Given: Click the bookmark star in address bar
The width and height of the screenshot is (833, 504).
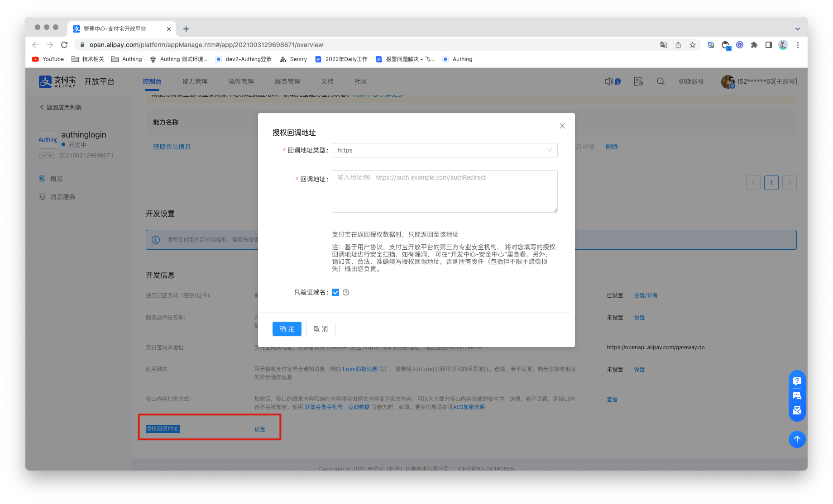Looking at the screenshot, I should pos(692,45).
